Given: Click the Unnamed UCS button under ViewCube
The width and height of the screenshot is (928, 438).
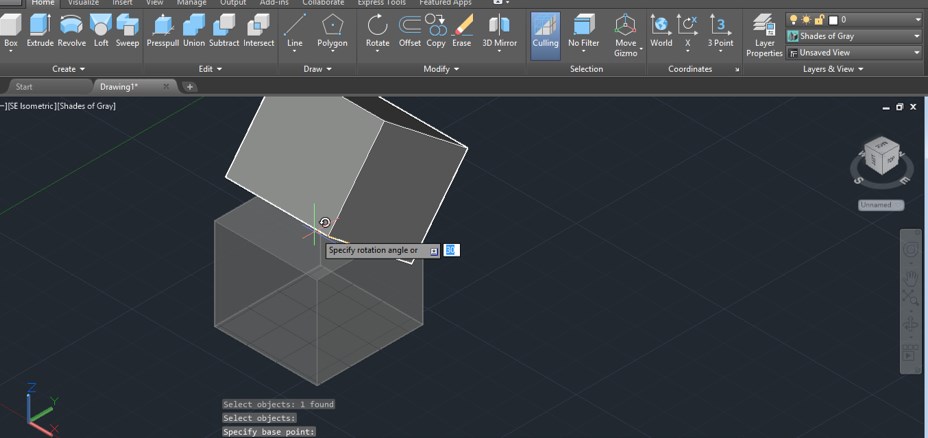Looking at the screenshot, I should point(880,205).
